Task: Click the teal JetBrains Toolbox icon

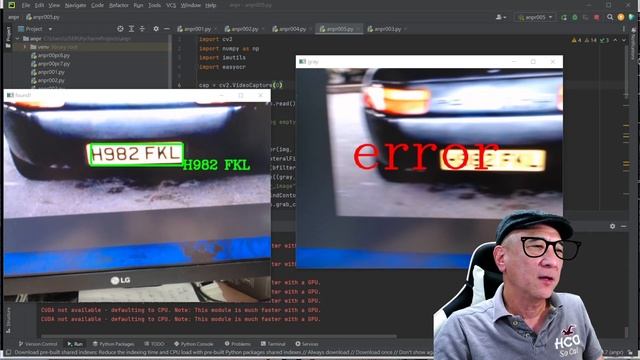Action: click(x=631, y=17)
